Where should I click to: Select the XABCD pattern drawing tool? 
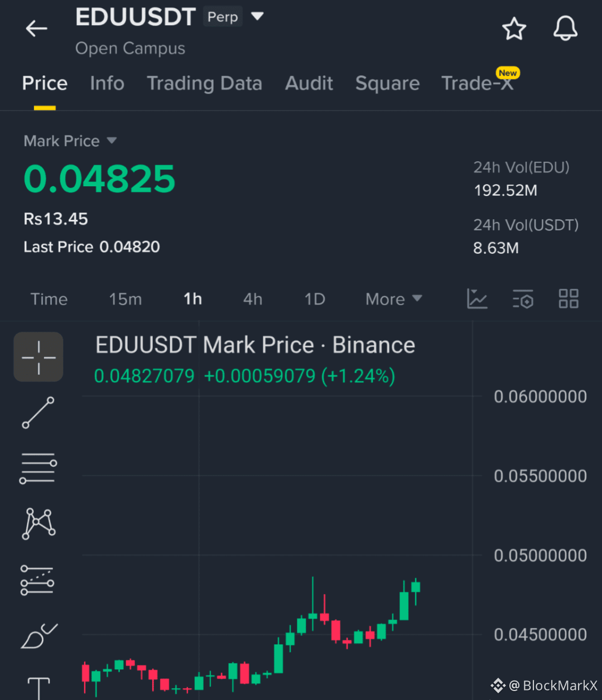coord(38,524)
